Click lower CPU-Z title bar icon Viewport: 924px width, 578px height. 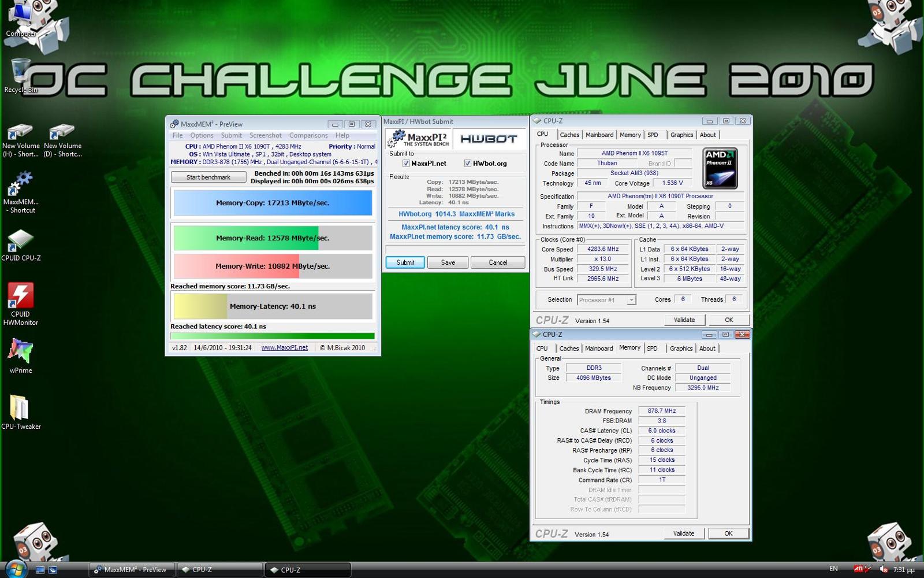coord(536,334)
